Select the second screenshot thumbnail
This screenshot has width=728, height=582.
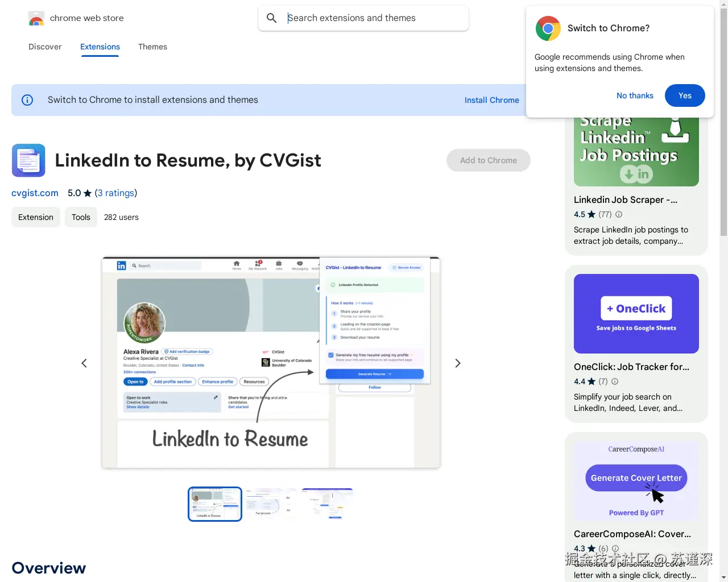click(x=271, y=504)
